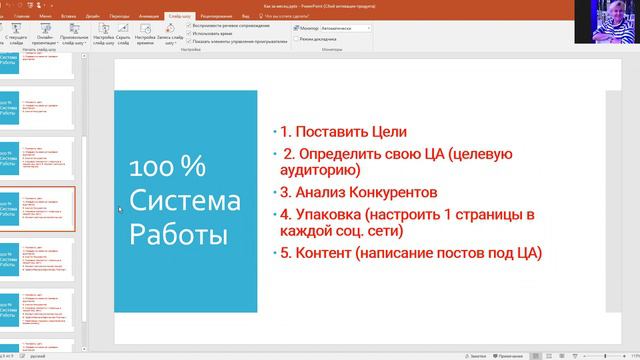This screenshot has height=360, width=640.
Task: Select the thumbnail directly below the current slide
Action: (x=37, y=260)
